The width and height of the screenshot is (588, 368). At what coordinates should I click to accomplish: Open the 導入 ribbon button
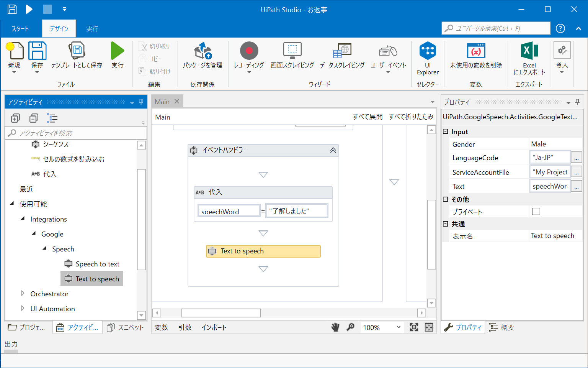tap(562, 58)
